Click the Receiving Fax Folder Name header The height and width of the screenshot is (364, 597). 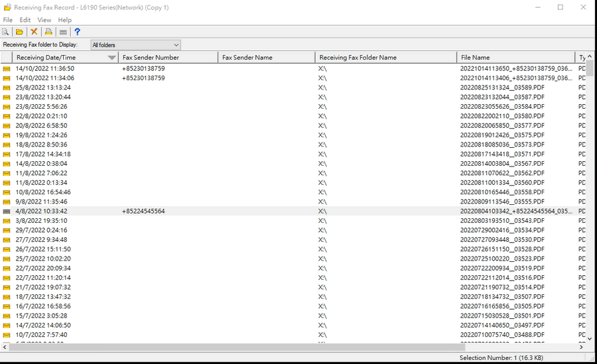coord(358,58)
